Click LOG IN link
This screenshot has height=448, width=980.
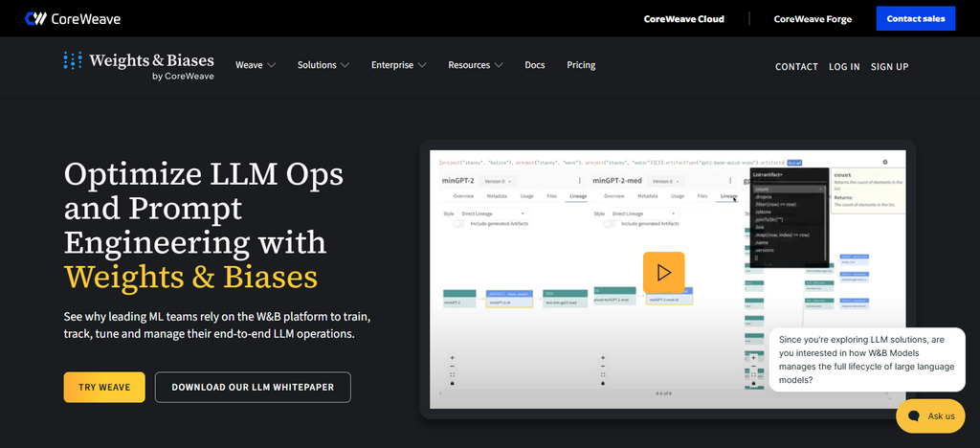tap(844, 67)
